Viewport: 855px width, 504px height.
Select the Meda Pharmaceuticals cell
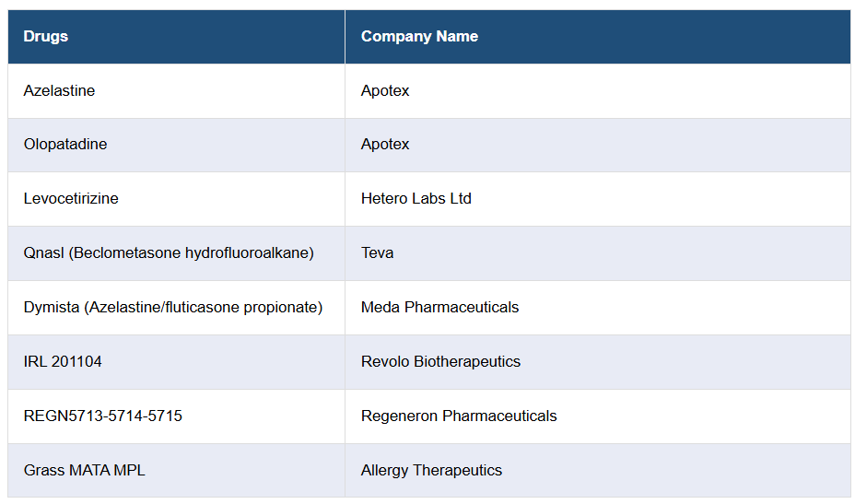(x=439, y=307)
